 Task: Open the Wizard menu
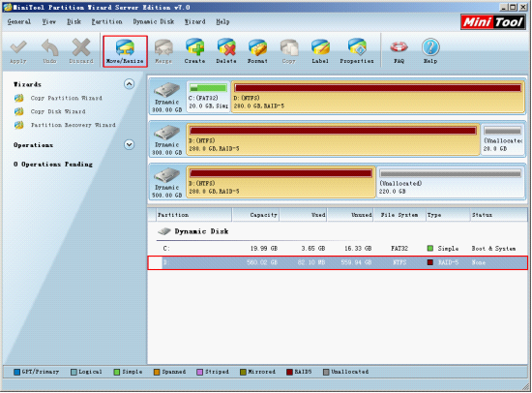pos(194,21)
